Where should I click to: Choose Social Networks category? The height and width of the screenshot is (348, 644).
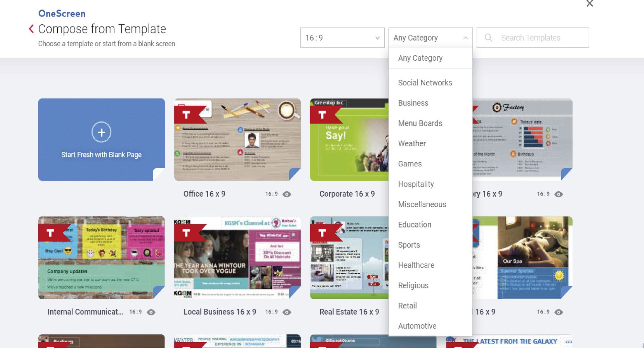[x=425, y=83]
